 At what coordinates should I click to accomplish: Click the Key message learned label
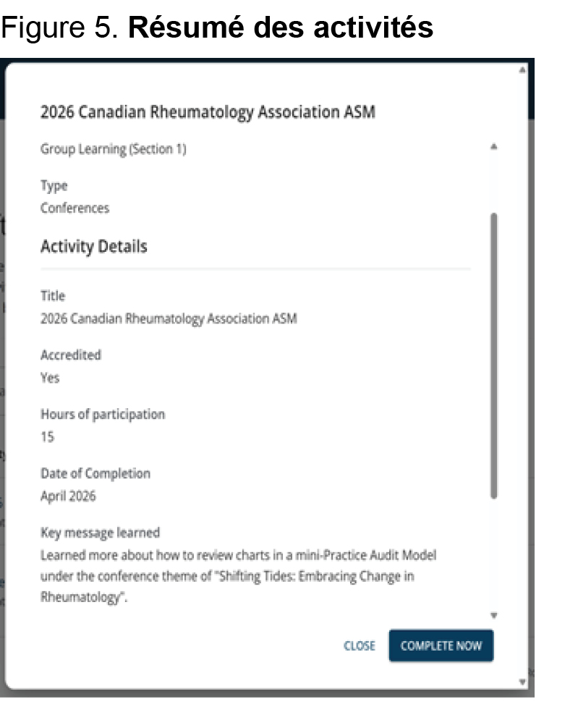click(x=100, y=533)
